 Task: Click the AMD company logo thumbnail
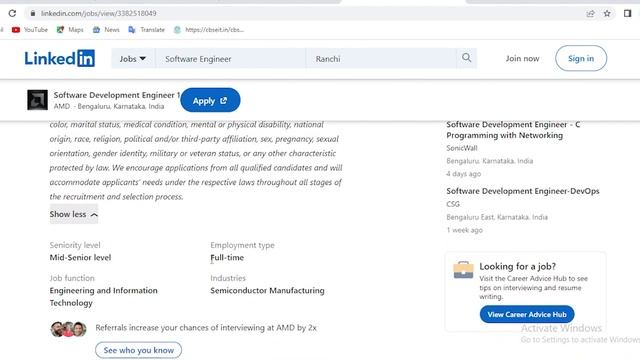(38, 100)
